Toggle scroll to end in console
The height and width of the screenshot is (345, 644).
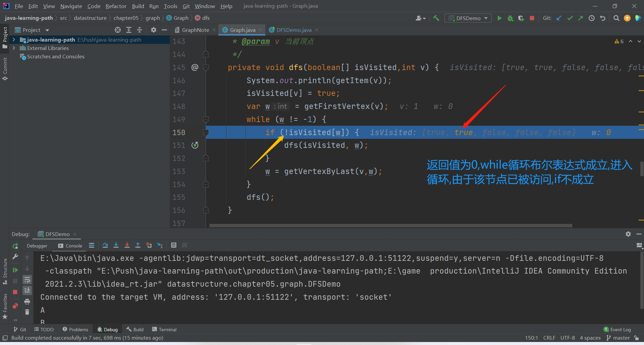click(27, 290)
